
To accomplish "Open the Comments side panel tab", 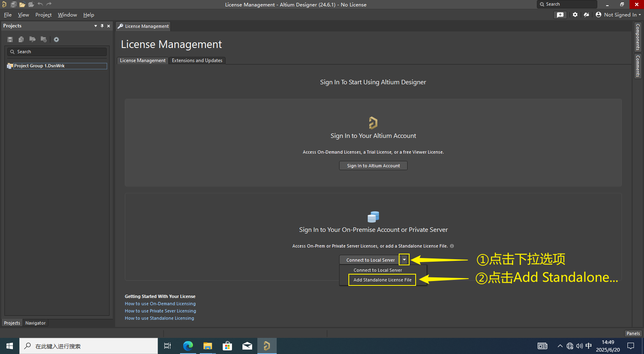I will [x=638, y=66].
